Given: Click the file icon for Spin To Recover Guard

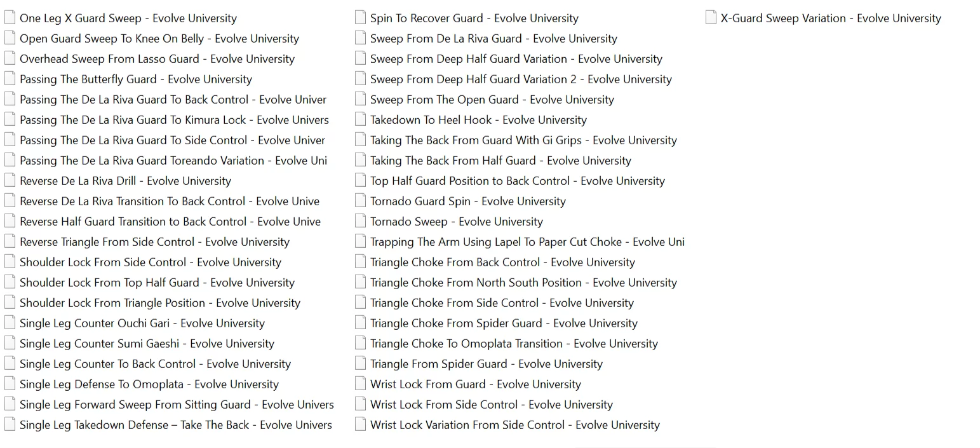Looking at the screenshot, I should (360, 18).
